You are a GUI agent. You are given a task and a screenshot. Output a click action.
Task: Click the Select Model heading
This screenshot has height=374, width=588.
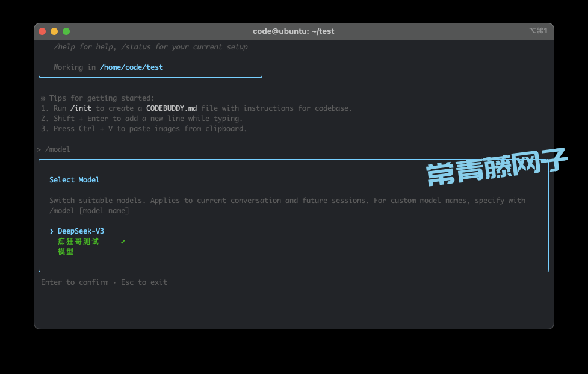(75, 180)
